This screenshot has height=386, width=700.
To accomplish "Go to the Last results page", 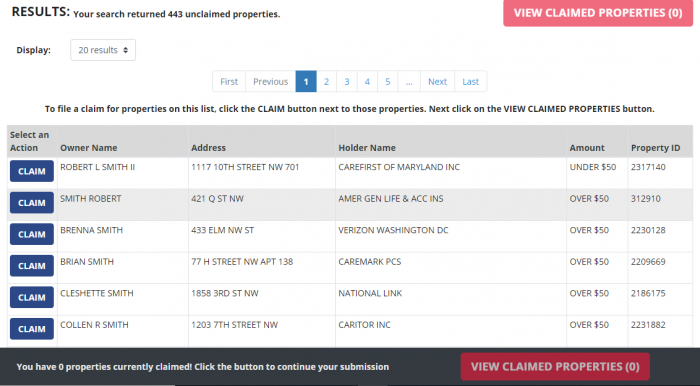I will point(471,82).
